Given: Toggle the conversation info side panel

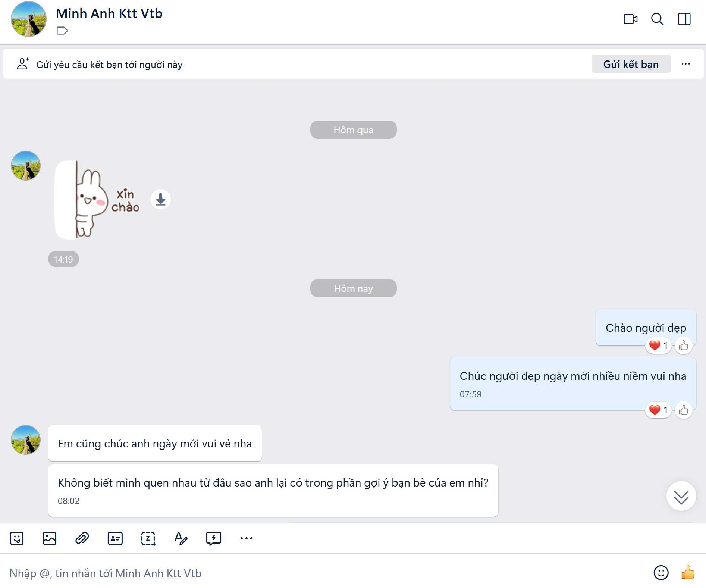Looking at the screenshot, I should (x=684, y=19).
